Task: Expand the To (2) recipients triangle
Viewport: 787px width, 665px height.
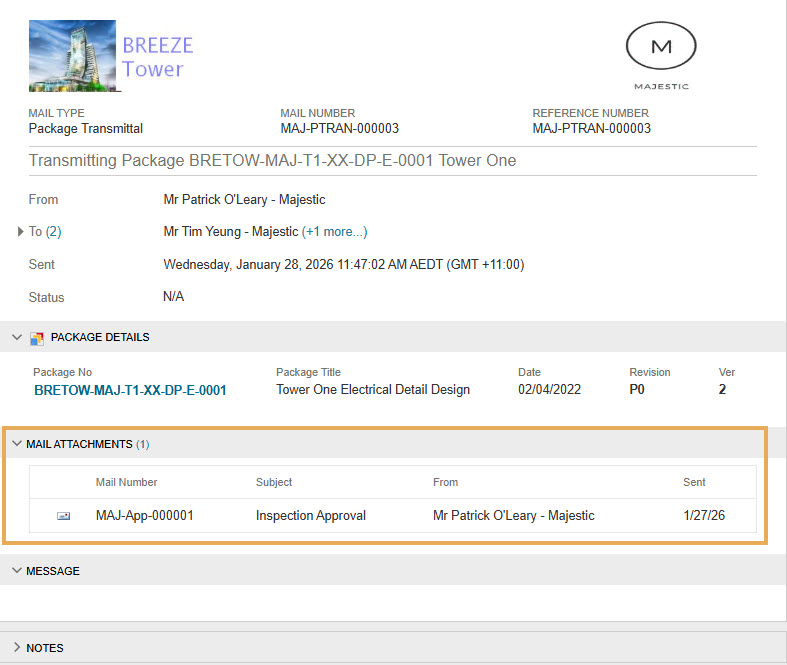Action: (21, 232)
